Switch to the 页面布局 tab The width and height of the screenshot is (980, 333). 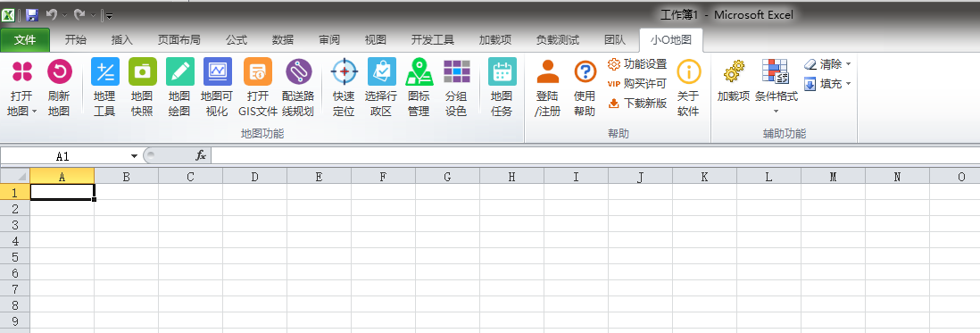tap(179, 40)
